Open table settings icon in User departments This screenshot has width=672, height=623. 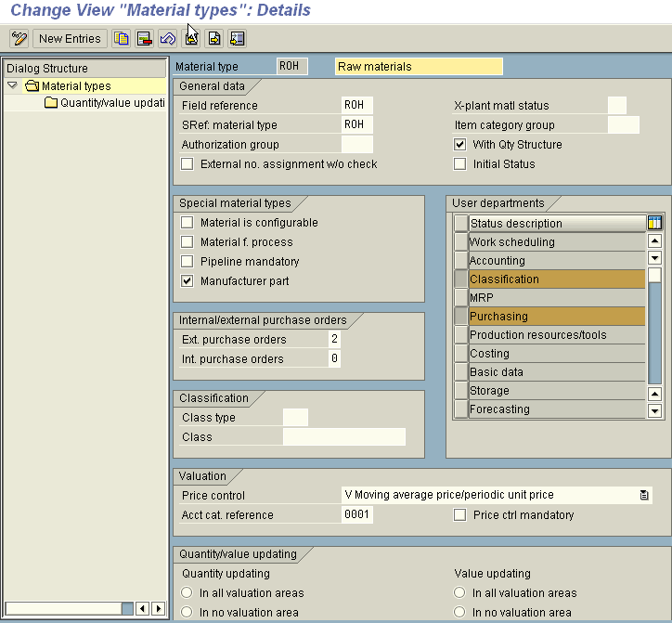tap(654, 223)
